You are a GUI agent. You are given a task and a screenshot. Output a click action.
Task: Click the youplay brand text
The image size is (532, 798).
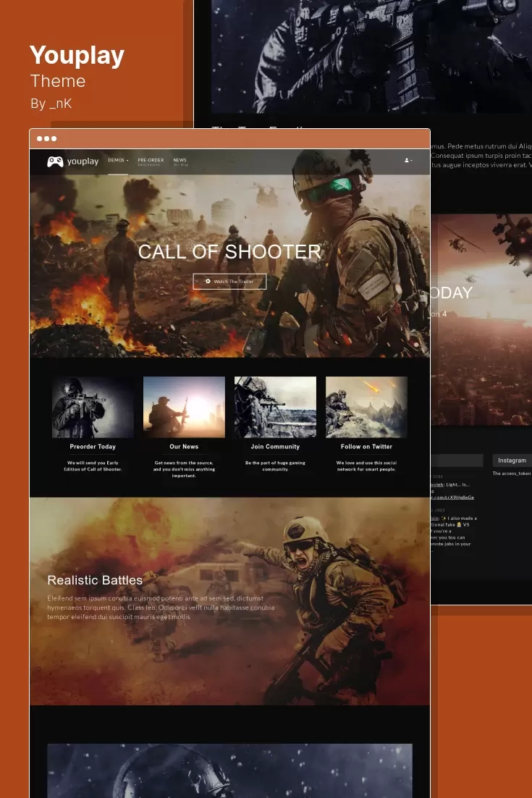[83, 161]
